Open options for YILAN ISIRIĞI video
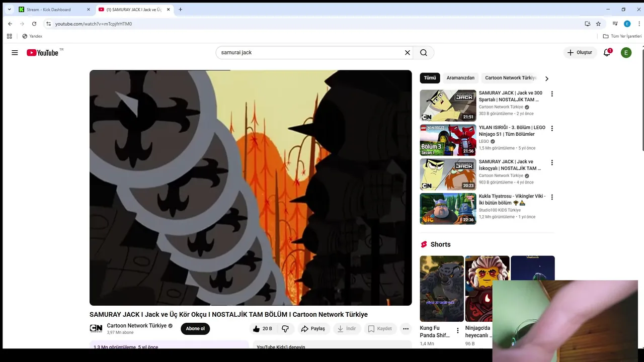Image resolution: width=644 pixels, height=362 pixels. pos(552,129)
